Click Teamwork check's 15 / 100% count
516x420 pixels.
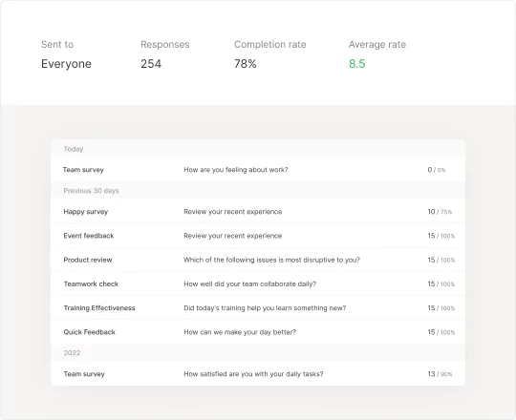(441, 283)
